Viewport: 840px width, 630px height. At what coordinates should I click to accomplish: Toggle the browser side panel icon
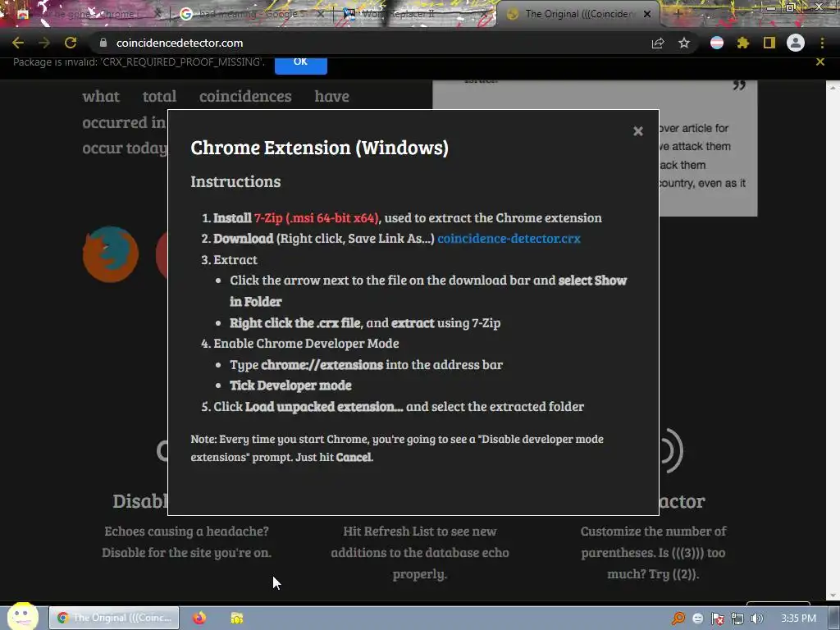tap(769, 43)
